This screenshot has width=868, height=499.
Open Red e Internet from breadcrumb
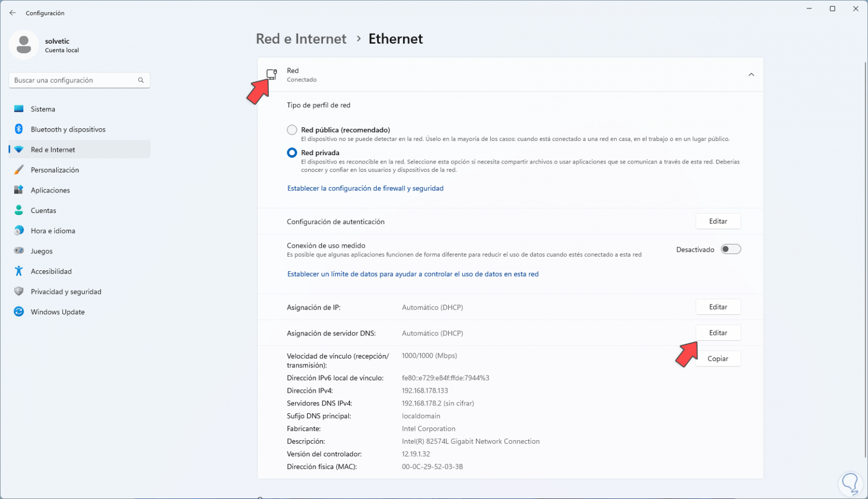(301, 38)
